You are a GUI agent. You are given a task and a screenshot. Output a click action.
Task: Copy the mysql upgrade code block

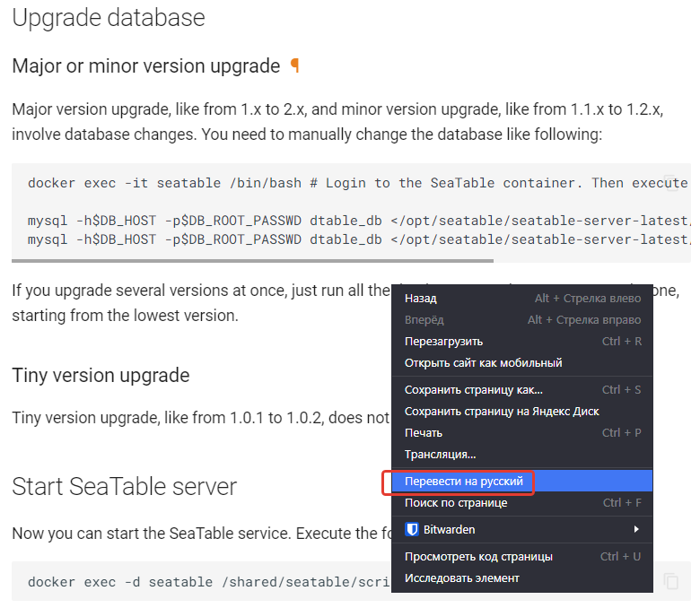(670, 183)
